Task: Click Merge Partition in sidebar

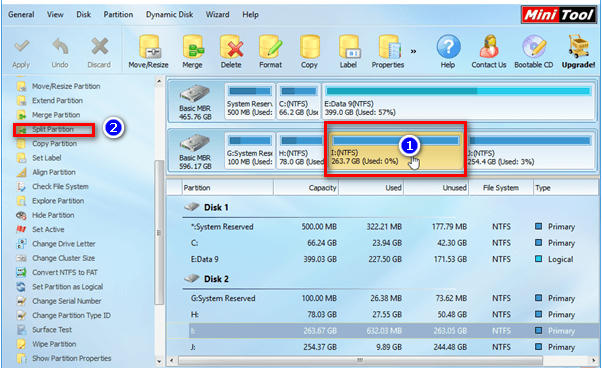Action: (x=56, y=115)
